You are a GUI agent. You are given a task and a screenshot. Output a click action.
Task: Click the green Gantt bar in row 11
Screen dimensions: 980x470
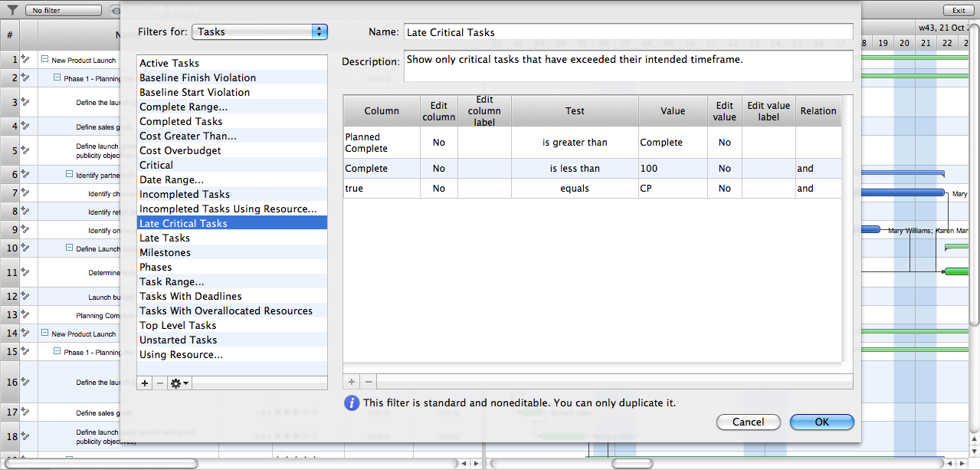coord(956,271)
